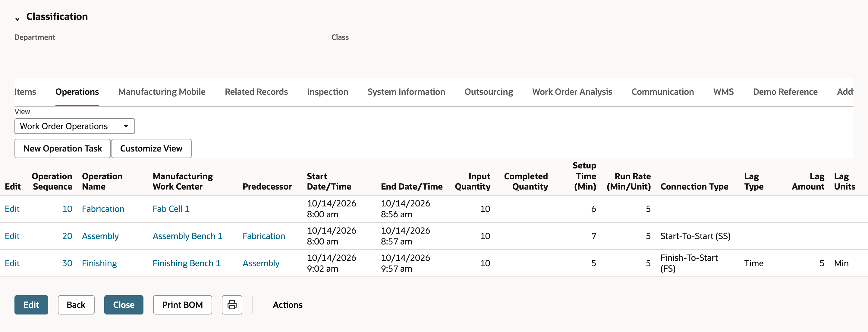Open the Actions menu

tap(288, 305)
